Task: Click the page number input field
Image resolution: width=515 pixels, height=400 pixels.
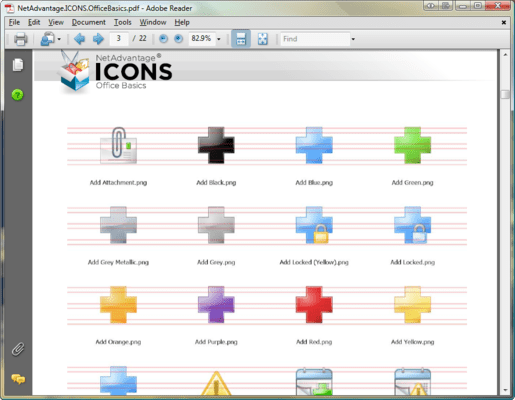Action: pos(119,39)
